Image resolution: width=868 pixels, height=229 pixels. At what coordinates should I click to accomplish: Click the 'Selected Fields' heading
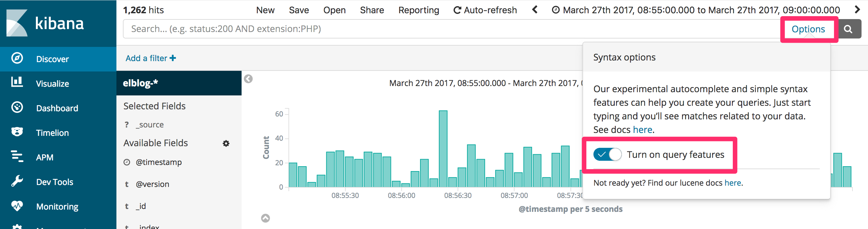(x=154, y=106)
